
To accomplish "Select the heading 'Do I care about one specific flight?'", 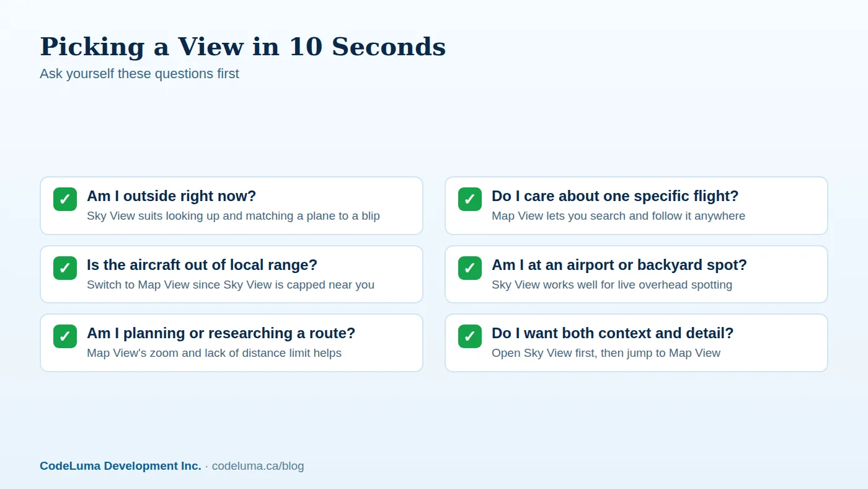I will [615, 196].
